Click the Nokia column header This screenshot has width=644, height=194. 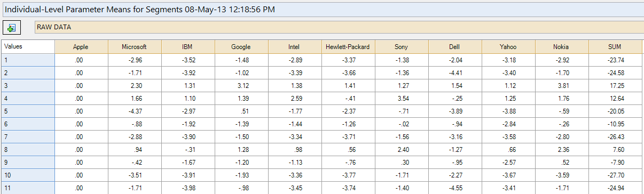coord(561,47)
